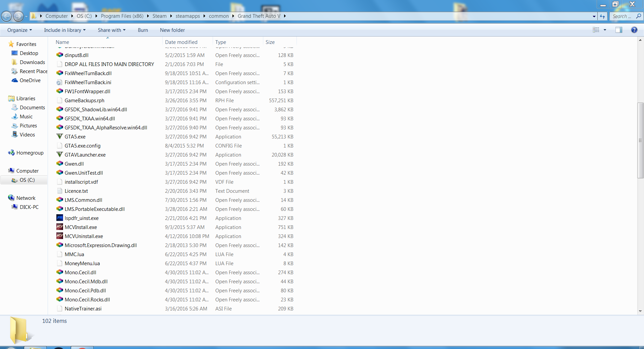The image size is (644, 349).
Task: Change the view layout icon
Action: click(596, 30)
